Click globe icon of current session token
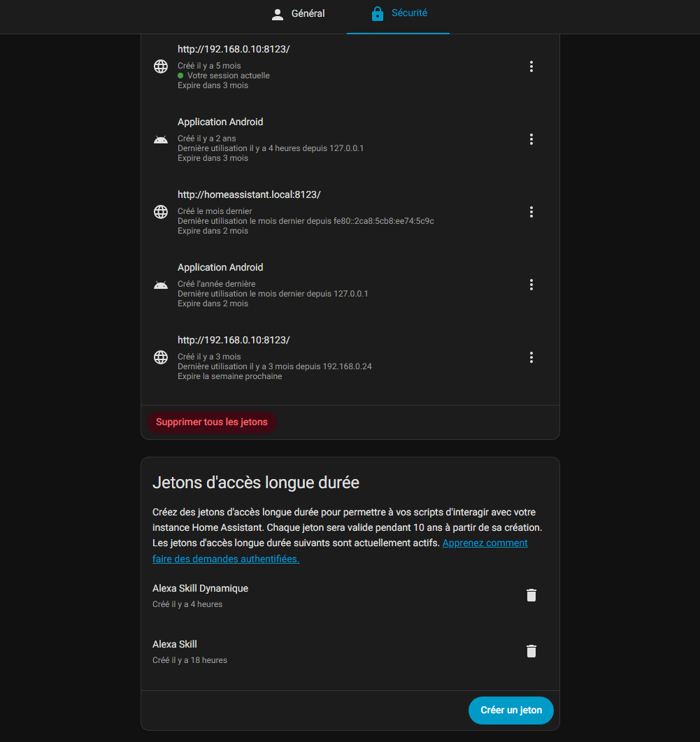 pyautogui.click(x=161, y=66)
